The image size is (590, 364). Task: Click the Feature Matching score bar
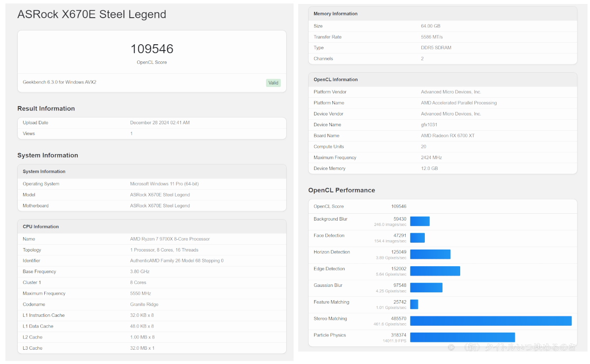pyautogui.click(x=414, y=304)
